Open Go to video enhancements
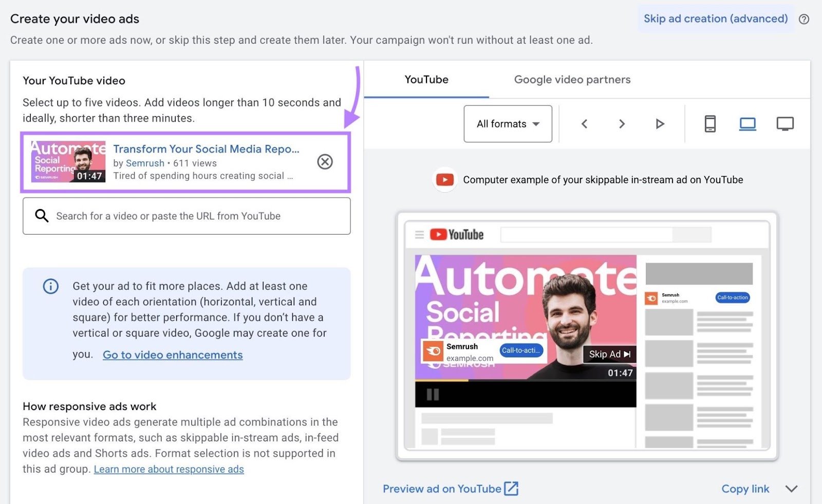This screenshot has height=504, width=822. point(173,355)
